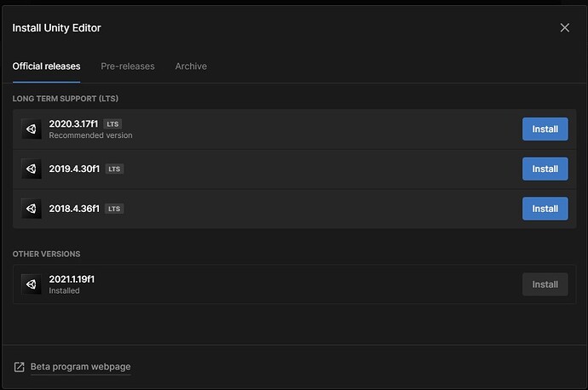Click the LTS badge next to 2018.4.36f1

114,209
